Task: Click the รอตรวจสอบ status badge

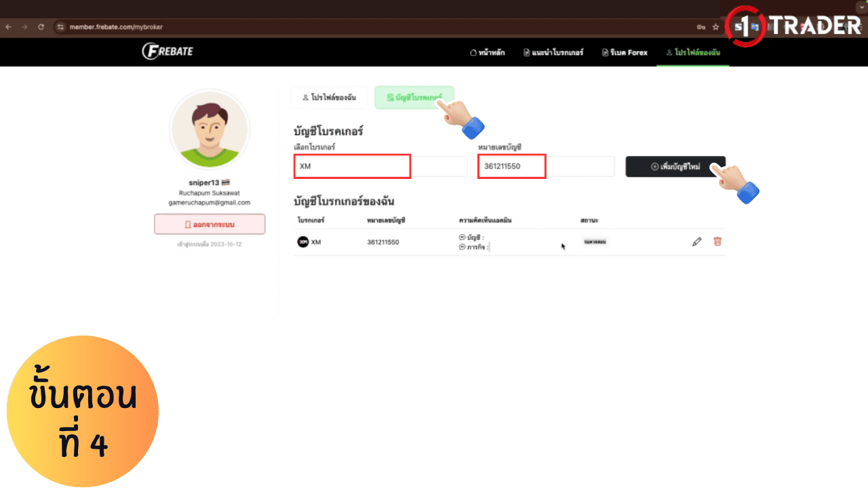Action: (594, 241)
